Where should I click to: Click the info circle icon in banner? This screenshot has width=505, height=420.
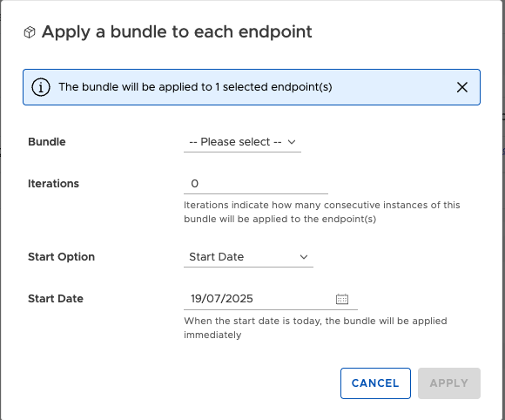(x=41, y=87)
